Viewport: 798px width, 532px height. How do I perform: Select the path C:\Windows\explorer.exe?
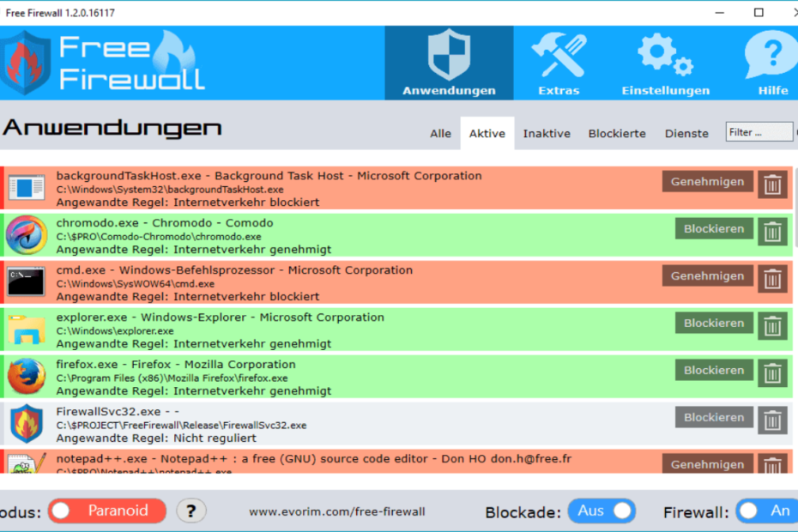(115, 331)
